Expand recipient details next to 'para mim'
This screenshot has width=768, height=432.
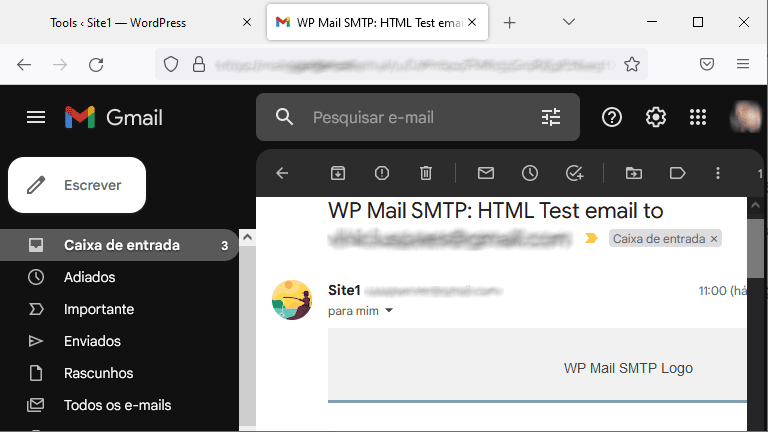389,311
